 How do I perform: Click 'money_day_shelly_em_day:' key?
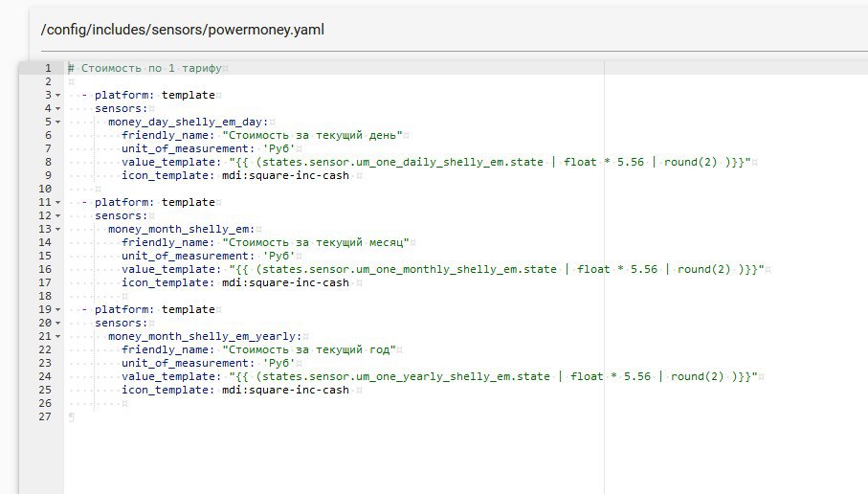tap(189, 122)
